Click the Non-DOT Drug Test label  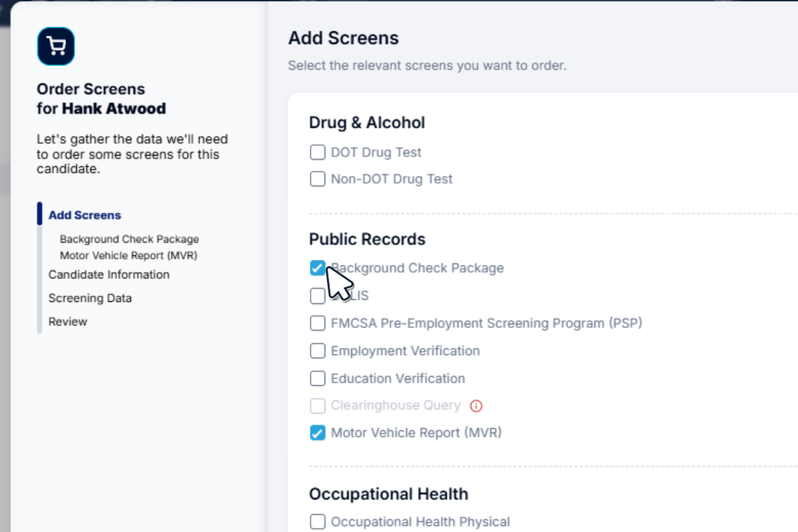point(392,179)
